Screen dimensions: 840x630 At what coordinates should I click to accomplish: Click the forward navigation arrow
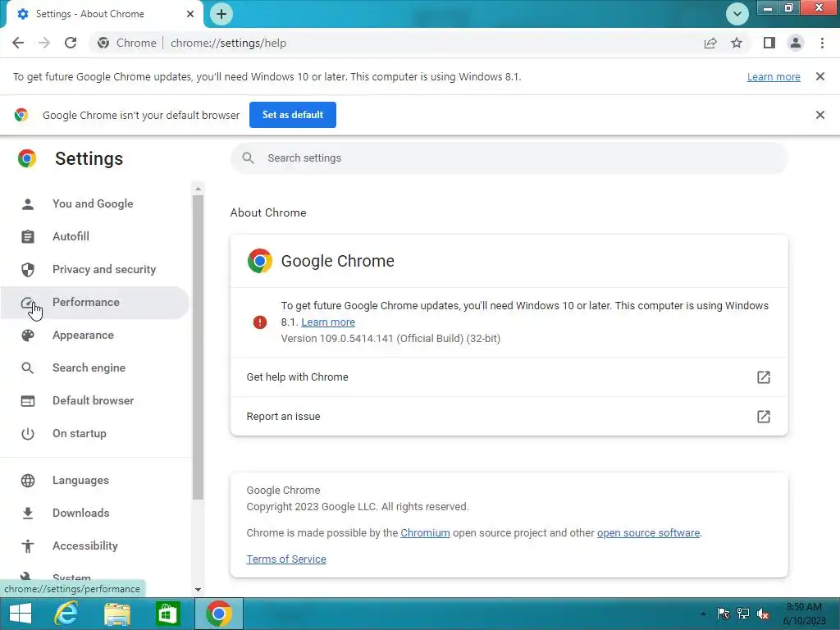click(x=44, y=43)
